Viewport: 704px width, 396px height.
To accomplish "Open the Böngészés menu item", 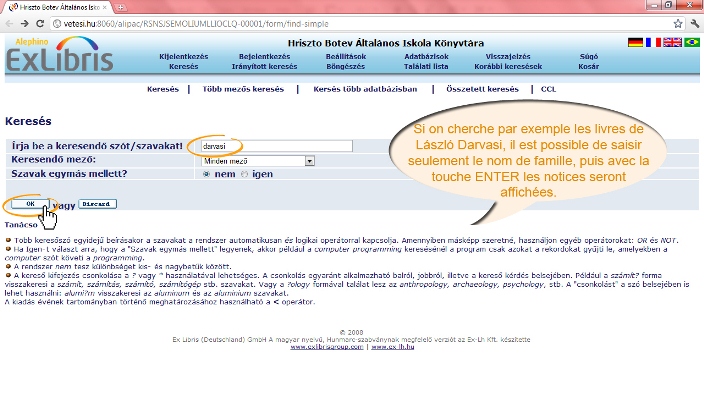I will coord(346,66).
